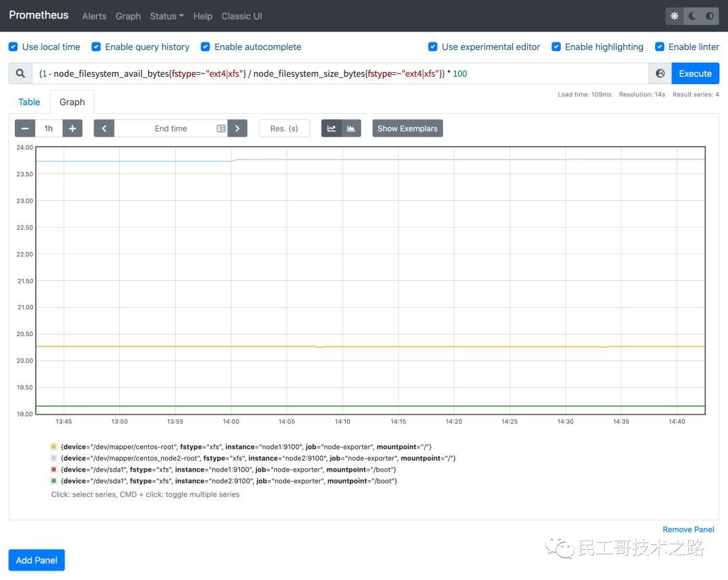Click the yellow centos-root node1 series swatch
The image size is (728, 580).
pyautogui.click(x=54, y=447)
